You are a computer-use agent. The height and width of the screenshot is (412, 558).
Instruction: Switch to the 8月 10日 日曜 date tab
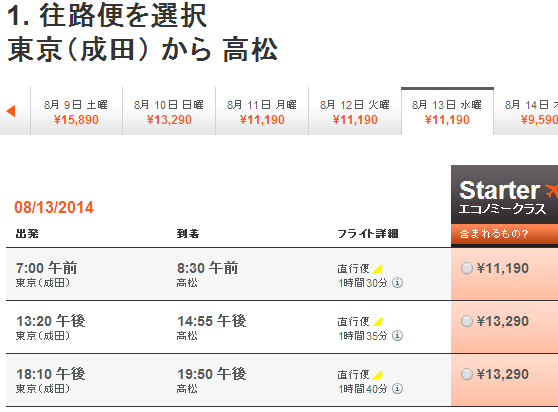point(169,111)
